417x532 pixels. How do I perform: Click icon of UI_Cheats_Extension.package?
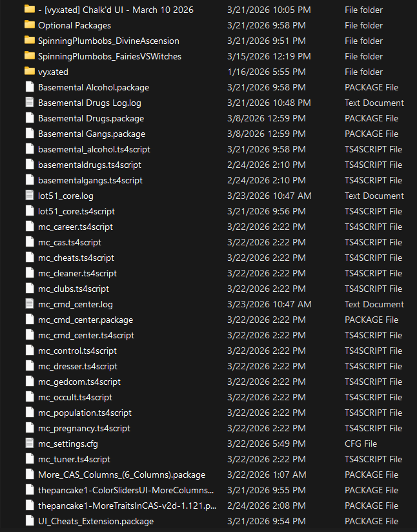point(30,521)
